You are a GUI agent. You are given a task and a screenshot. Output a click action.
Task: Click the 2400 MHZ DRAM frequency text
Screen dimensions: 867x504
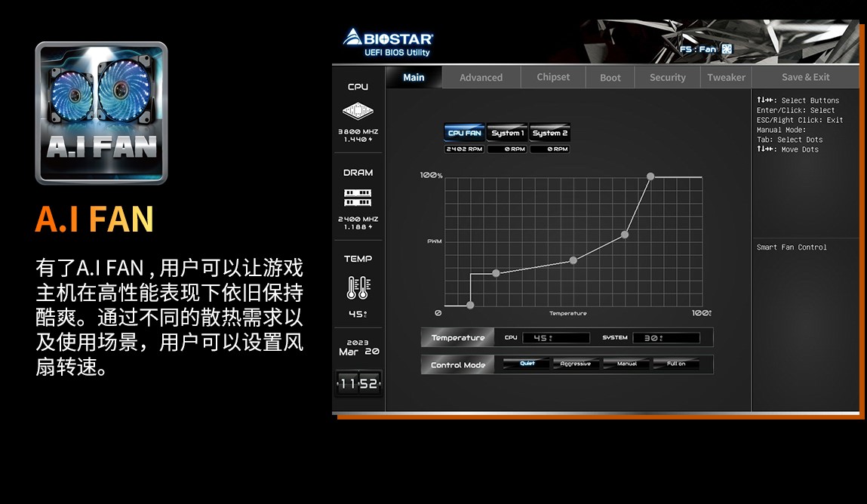pos(358,219)
